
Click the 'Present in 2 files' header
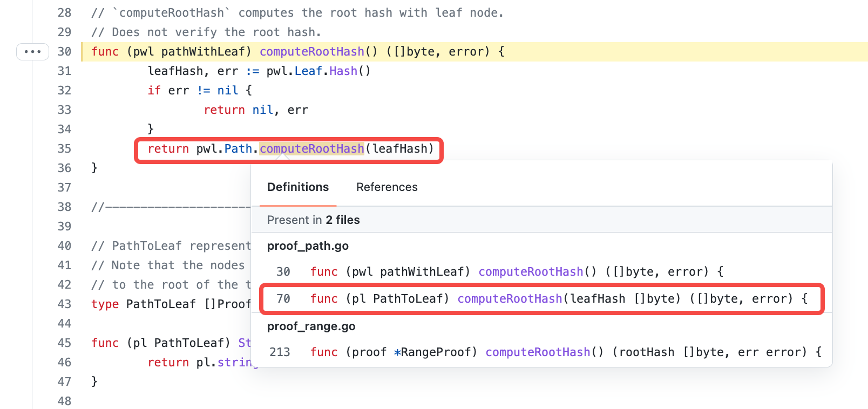313,220
